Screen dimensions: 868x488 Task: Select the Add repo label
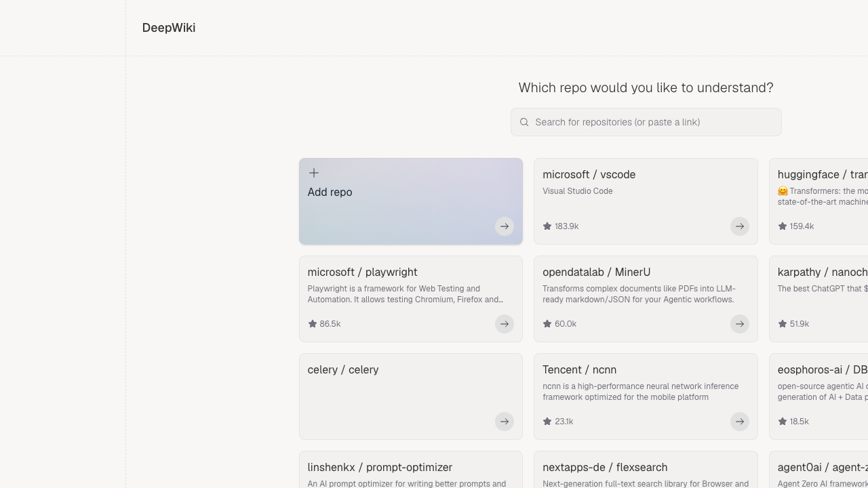[330, 192]
